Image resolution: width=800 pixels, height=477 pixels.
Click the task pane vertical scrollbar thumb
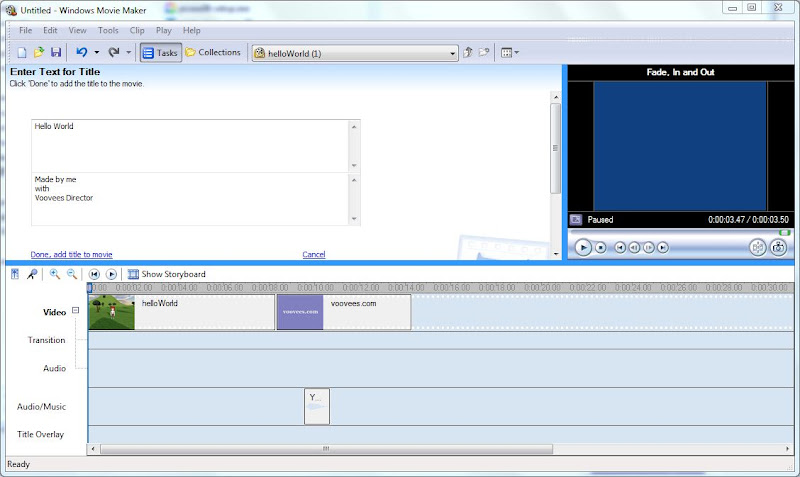(x=556, y=148)
